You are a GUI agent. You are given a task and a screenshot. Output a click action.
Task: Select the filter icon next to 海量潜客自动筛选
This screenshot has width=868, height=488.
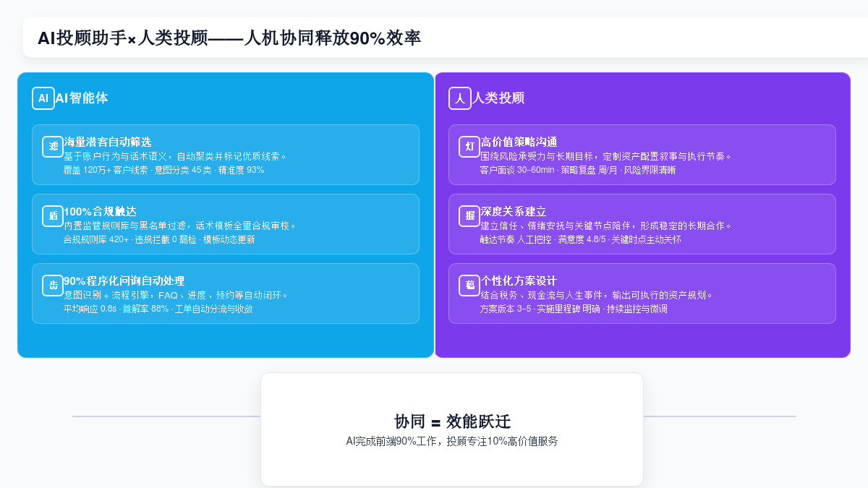click(53, 147)
